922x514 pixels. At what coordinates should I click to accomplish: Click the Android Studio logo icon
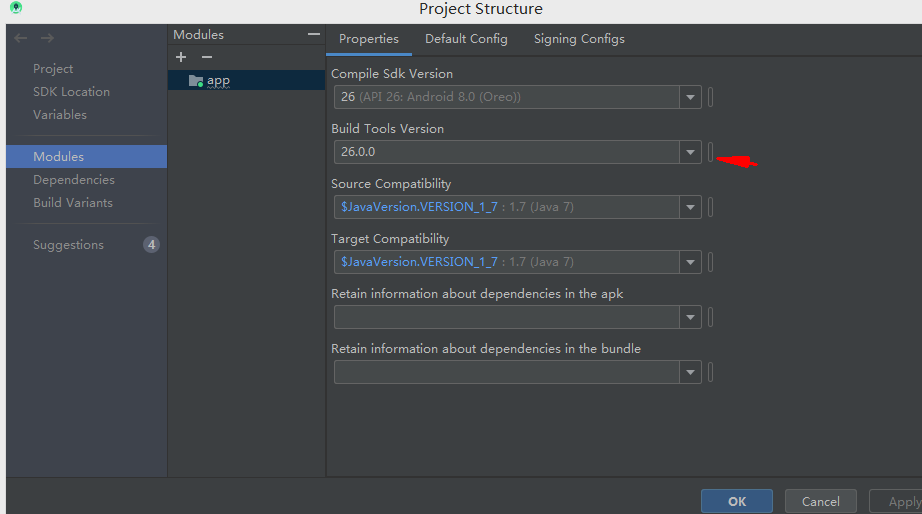point(16,8)
